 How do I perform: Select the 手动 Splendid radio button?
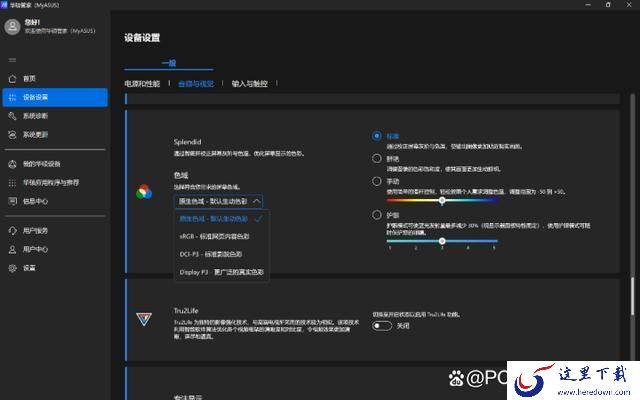coord(377,181)
